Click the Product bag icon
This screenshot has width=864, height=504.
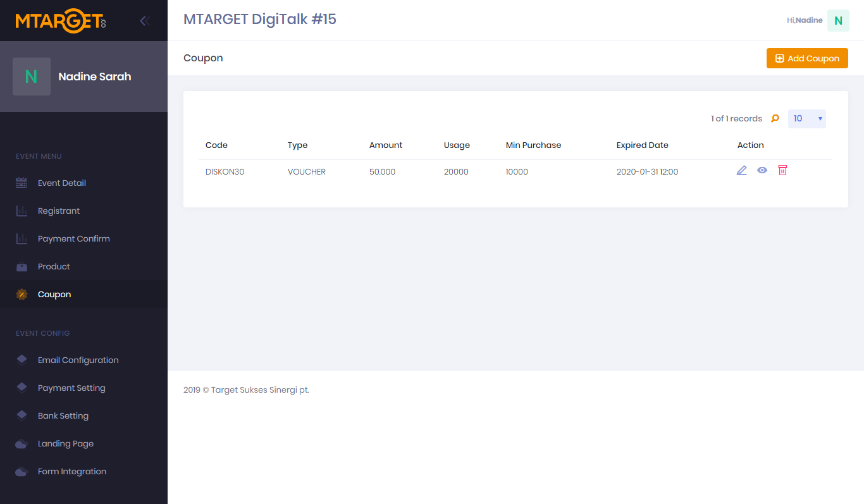point(22,266)
